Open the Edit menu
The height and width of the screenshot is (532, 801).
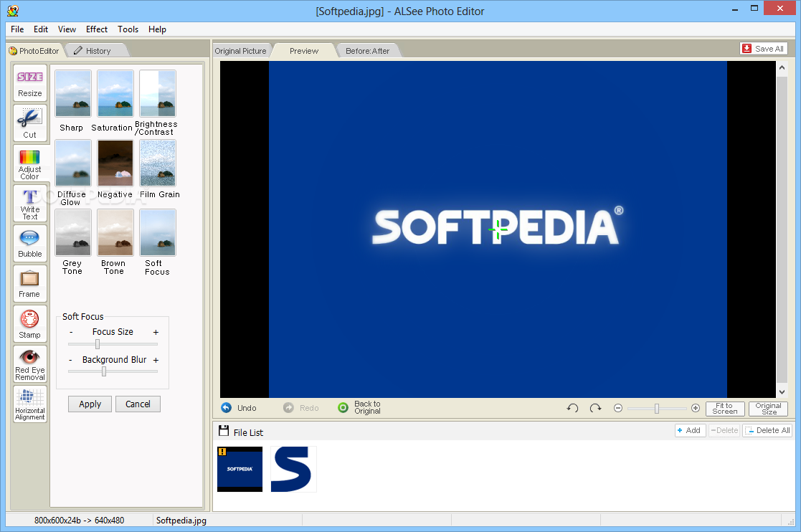[41, 29]
